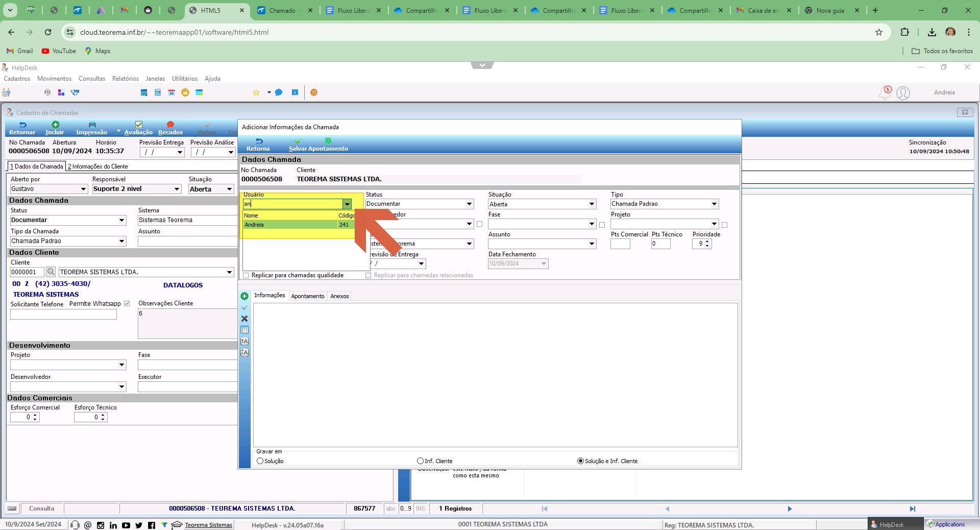Click the grid table icon in side strip
980x530 pixels.
(x=244, y=330)
